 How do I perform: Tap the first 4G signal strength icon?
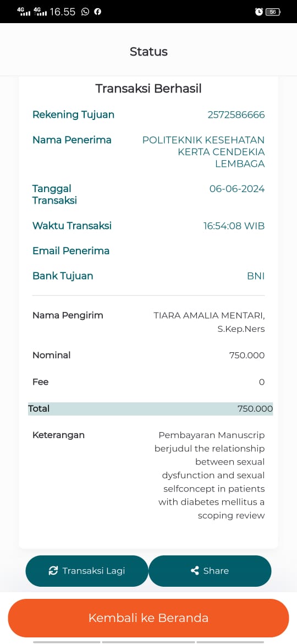point(24,12)
